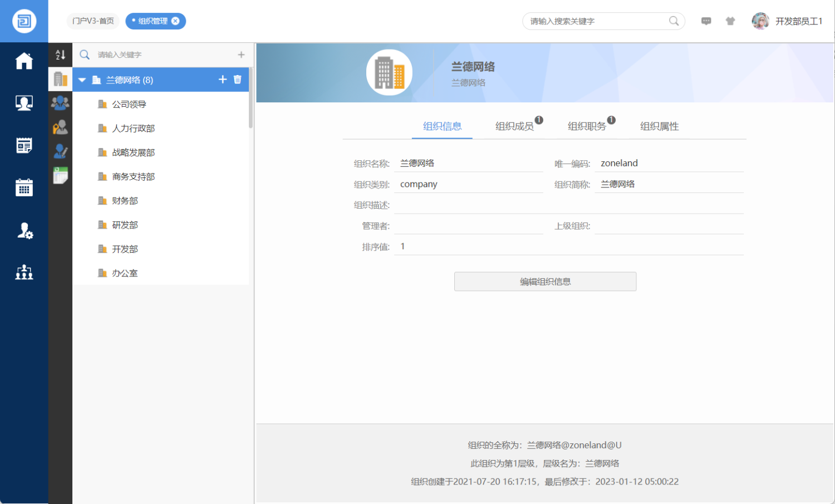Select the people group icon in panel
835x504 pixels.
pos(60,102)
